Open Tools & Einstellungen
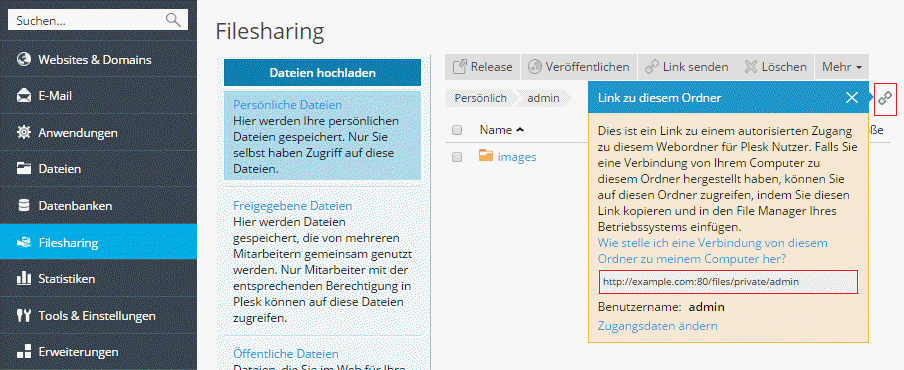Screen dimensions: 904x370 click(x=98, y=315)
